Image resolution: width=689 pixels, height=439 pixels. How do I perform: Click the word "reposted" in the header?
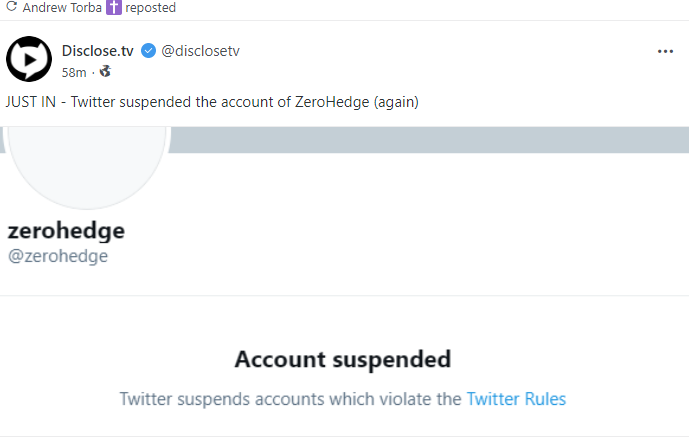(x=151, y=8)
